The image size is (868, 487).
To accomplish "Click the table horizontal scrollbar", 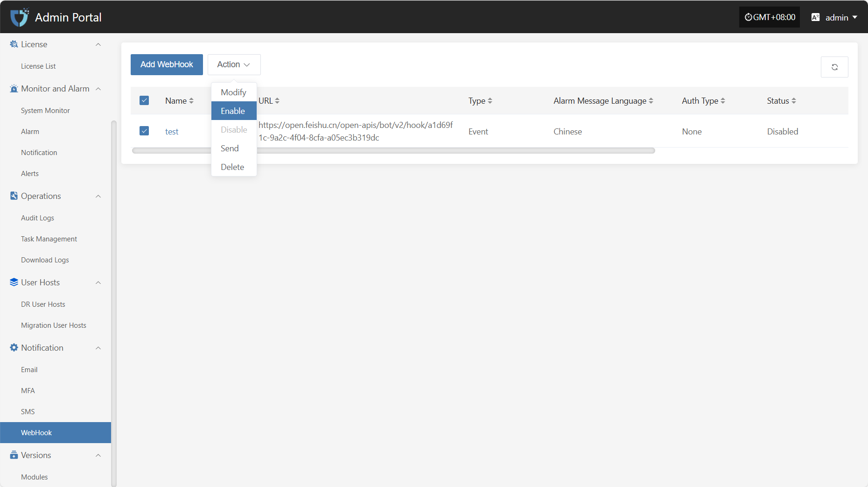I will click(x=393, y=150).
